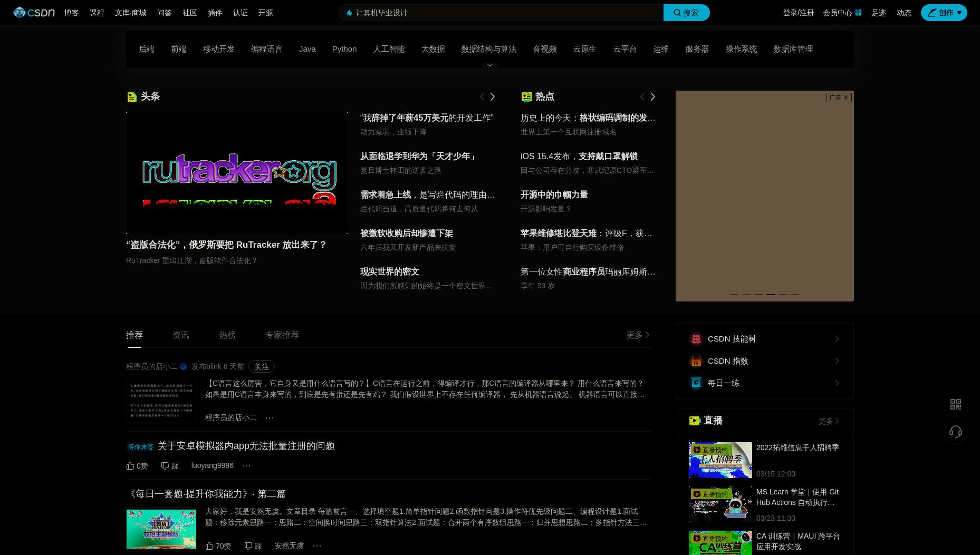Open 动态 link

(904, 13)
